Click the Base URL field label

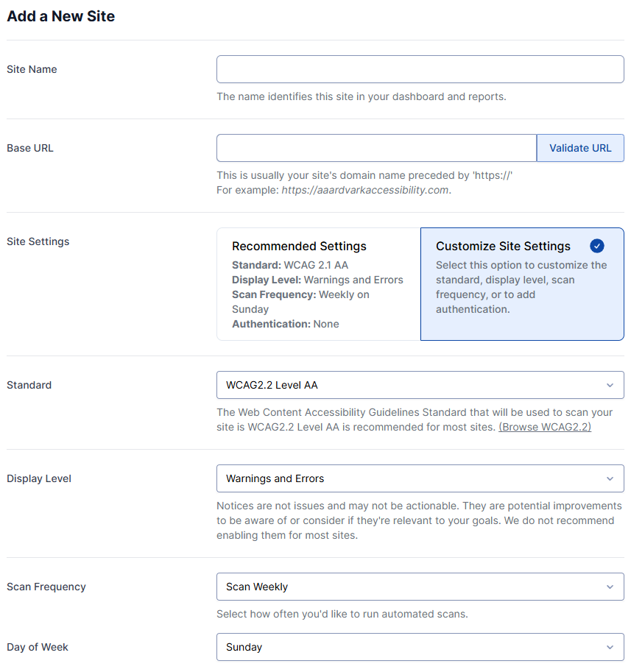click(x=30, y=148)
